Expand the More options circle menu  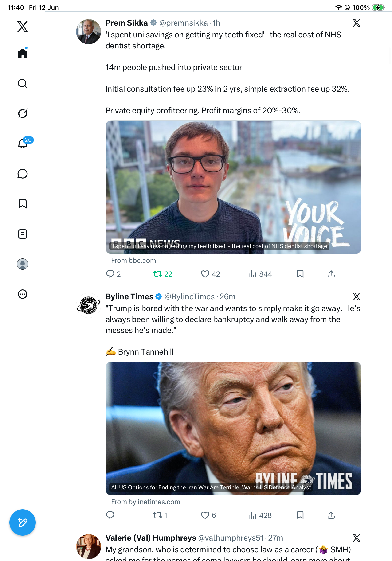coord(23,294)
